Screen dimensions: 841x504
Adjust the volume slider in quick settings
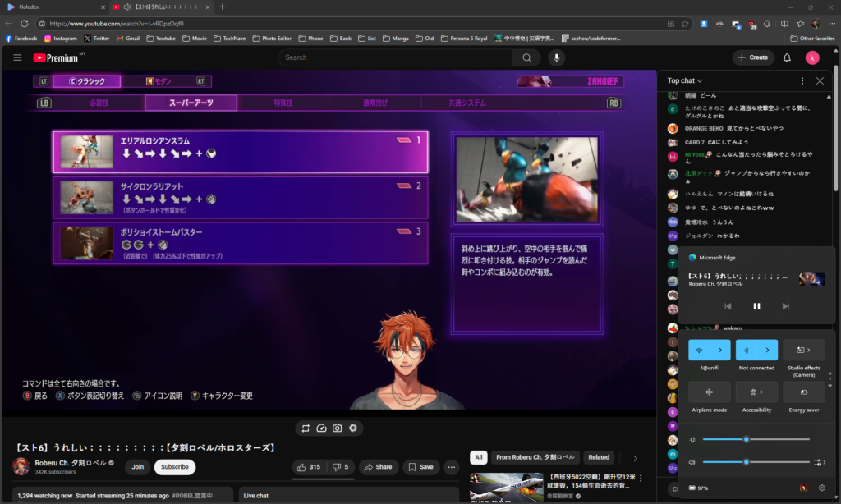pyautogui.click(x=756, y=462)
